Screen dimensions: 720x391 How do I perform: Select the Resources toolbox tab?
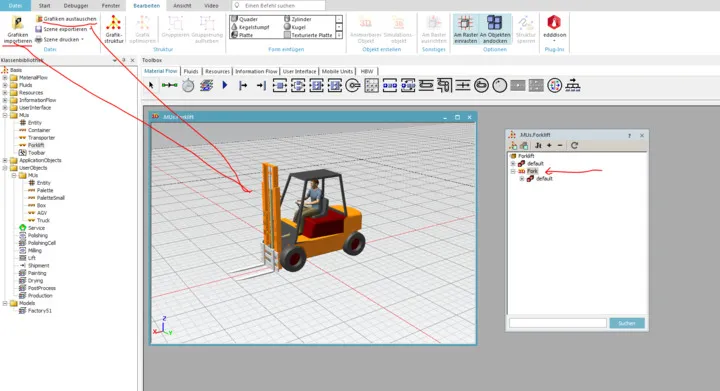pyautogui.click(x=217, y=71)
